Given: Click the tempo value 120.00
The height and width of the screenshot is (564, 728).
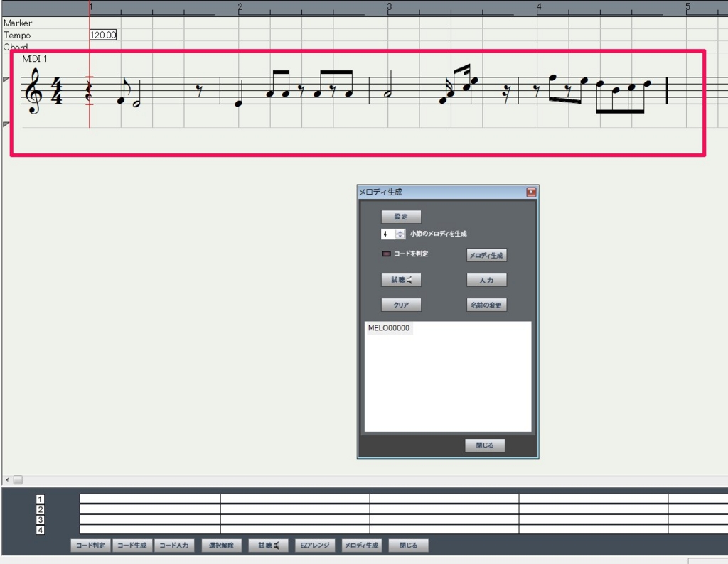Looking at the screenshot, I should pos(103,35).
